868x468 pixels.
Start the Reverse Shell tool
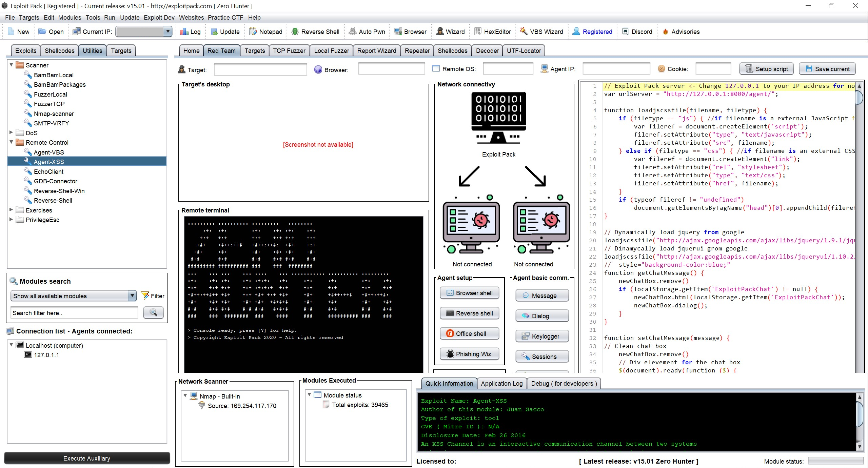[x=315, y=32]
